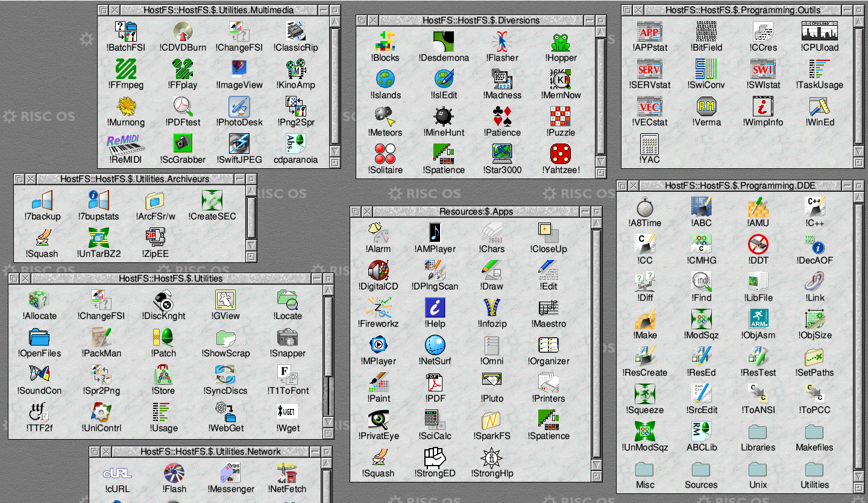Select the !ResEd icon in DDE
868x503 pixels.
point(702,357)
